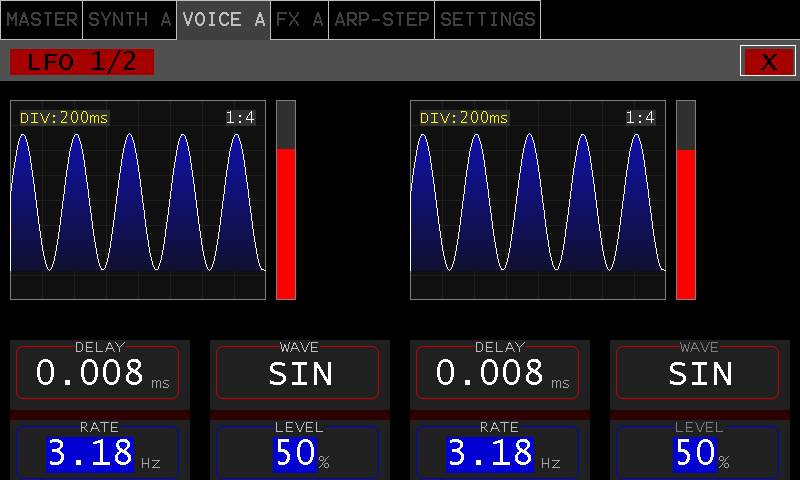Go to the FX A tab

coord(299,20)
